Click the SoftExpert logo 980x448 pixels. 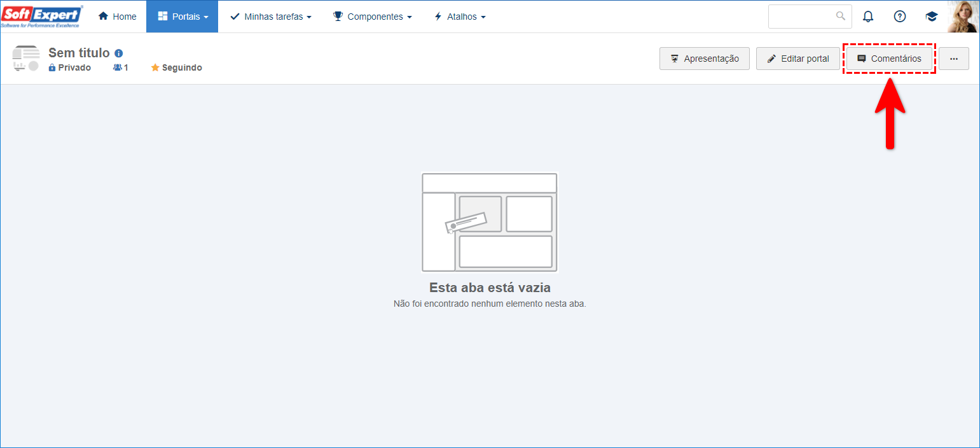pos(41,17)
